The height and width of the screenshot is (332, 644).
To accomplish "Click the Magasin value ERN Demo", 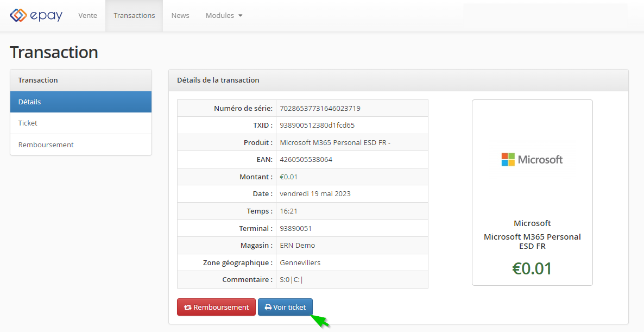I will pos(298,245).
